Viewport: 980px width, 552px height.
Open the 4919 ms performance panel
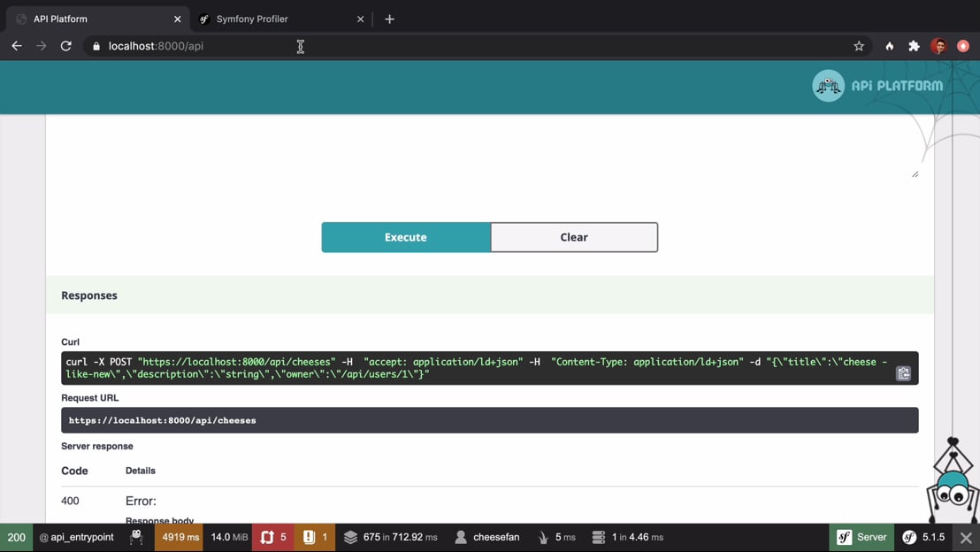[x=180, y=537]
